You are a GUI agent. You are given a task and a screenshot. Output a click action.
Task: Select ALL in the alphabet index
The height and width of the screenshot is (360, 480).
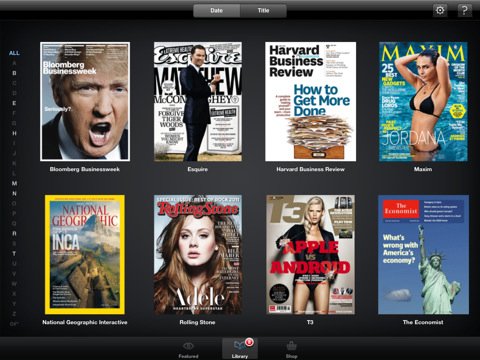coord(14,53)
